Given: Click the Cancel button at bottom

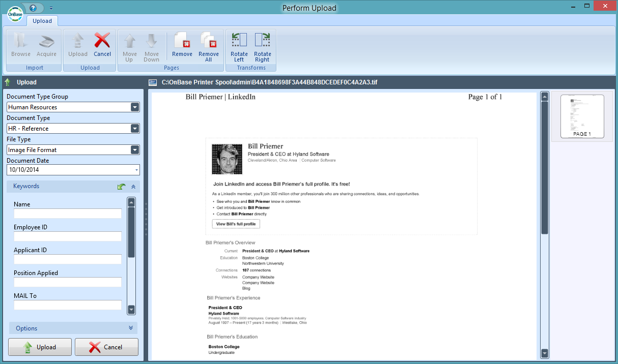Looking at the screenshot, I should [106, 347].
